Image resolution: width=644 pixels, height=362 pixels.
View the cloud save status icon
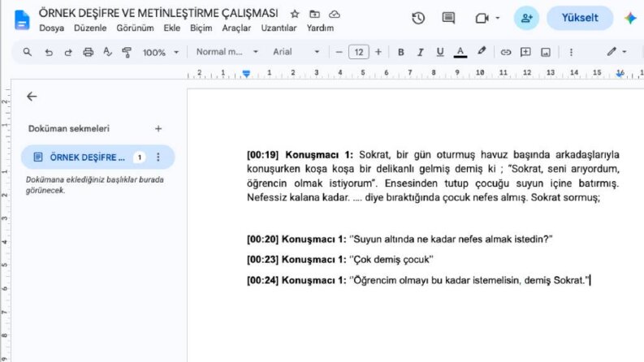coord(335,15)
